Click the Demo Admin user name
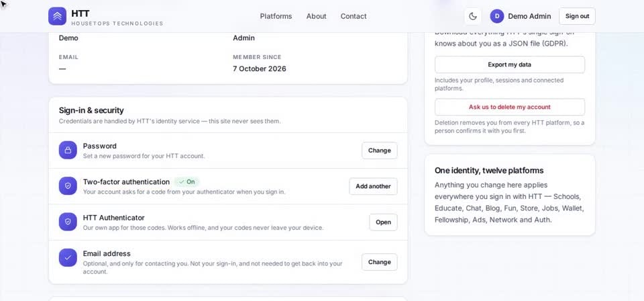644x301 pixels. click(x=529, y=16)
